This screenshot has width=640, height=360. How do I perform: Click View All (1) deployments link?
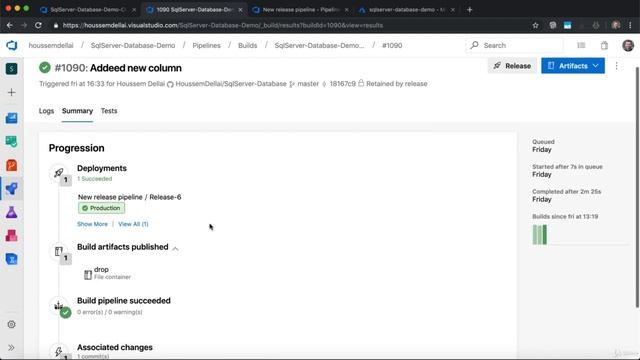pyautogui.click(x=133, y=224)
